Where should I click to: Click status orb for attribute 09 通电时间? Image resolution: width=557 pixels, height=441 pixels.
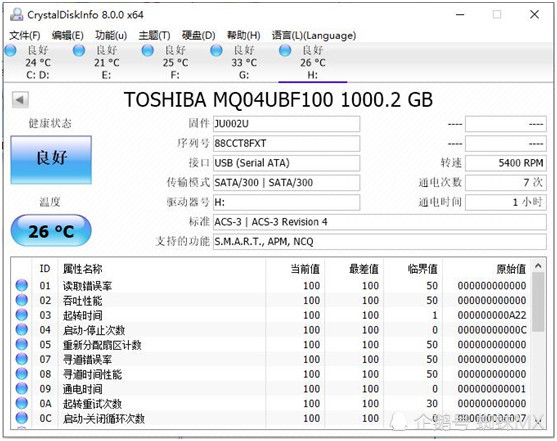(x=22, y=389)
